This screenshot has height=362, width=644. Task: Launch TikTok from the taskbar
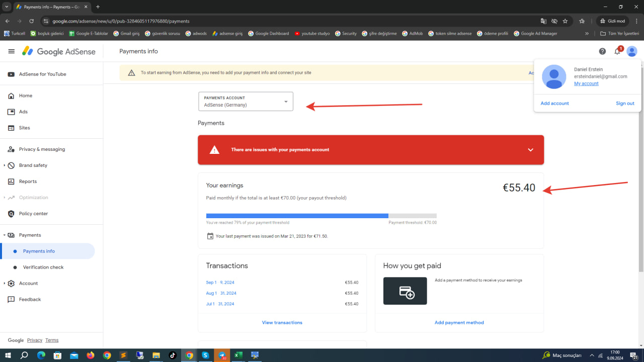(173, 355)
